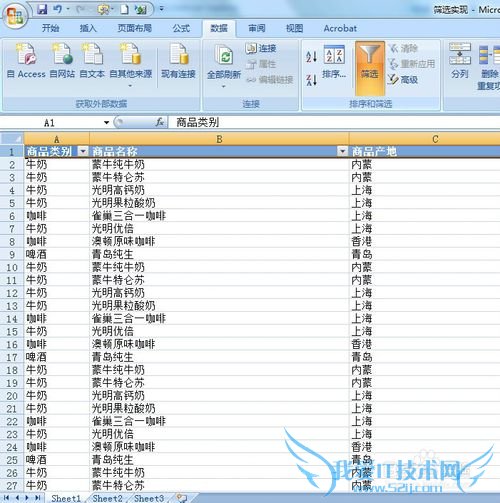Switch to 页面布局 ribbon tab
This screenshot has height=503, width=500.
(x=134, y=28)
